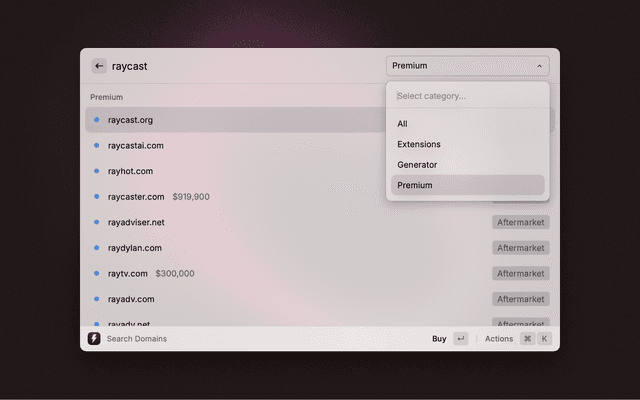Click the Raycast lightning logo icon

[94, 339]
